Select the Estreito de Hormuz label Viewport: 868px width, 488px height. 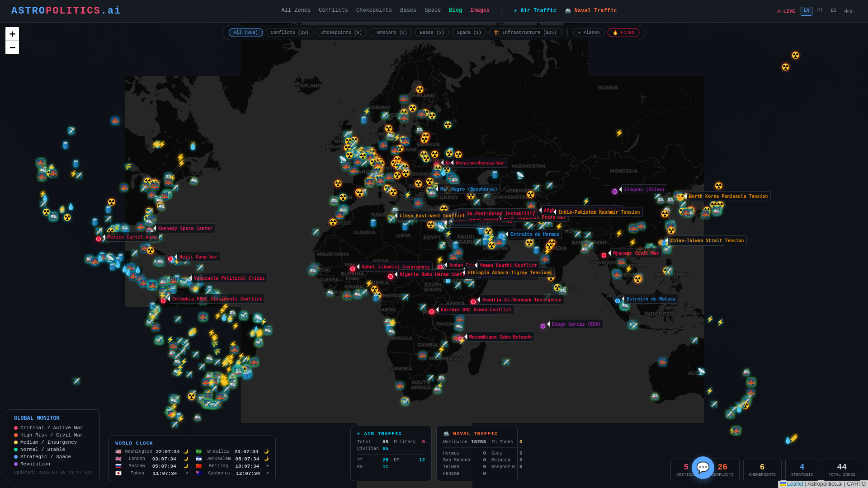(534, 234)
